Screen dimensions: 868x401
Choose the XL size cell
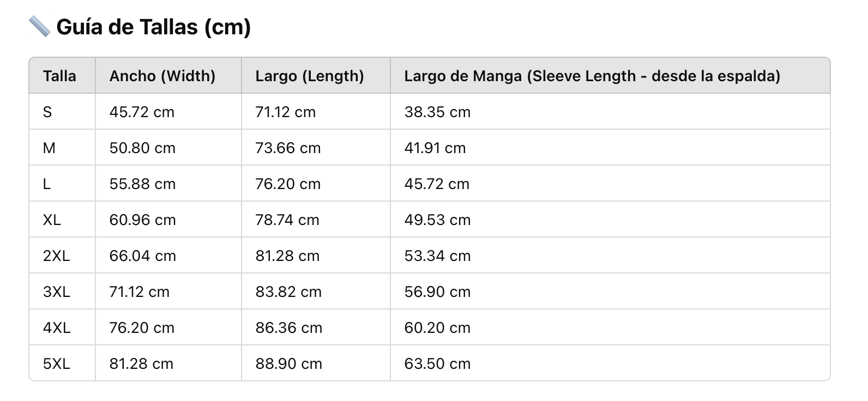pyautogui.click(x=52, y=220)
